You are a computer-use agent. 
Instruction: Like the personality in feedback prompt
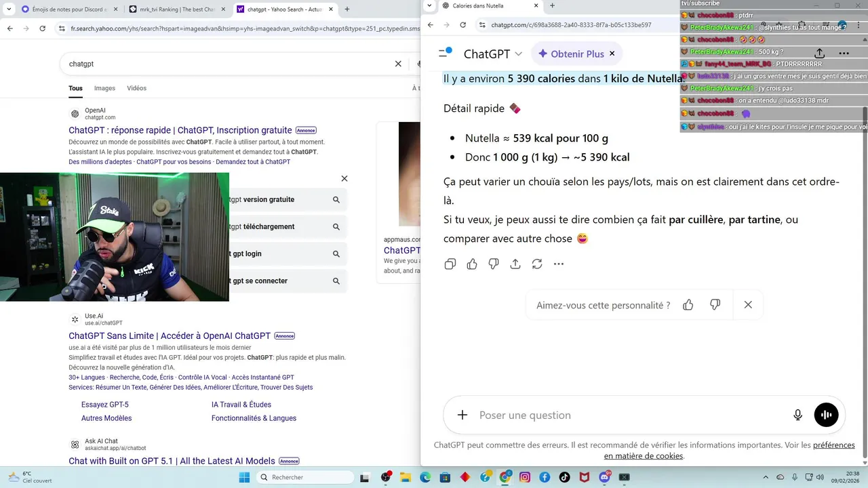(688, 305)
